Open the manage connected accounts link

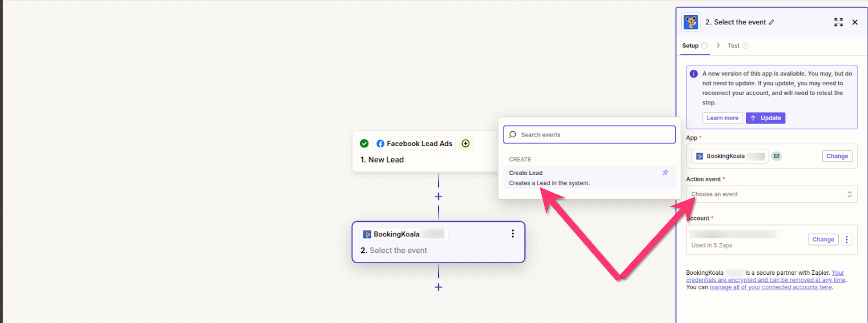(770, 287)
